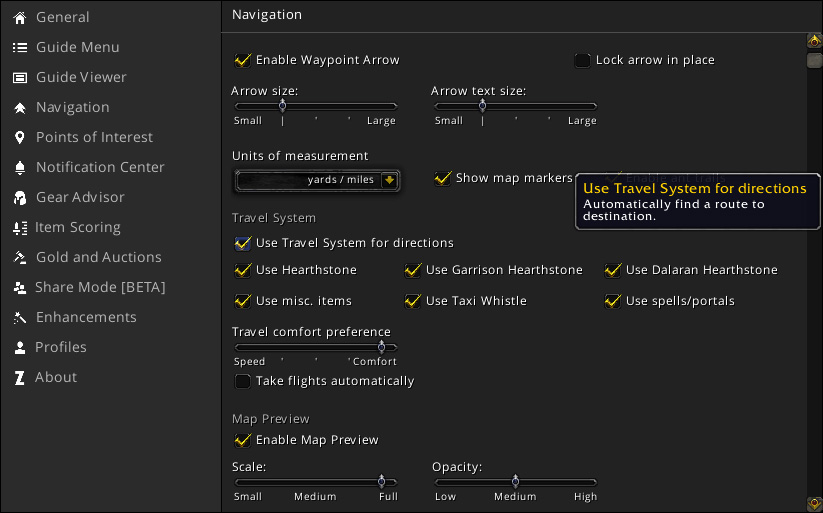Click the Notification Center bell icon
This screenshot has width=823, height=513.
point(19,167)
